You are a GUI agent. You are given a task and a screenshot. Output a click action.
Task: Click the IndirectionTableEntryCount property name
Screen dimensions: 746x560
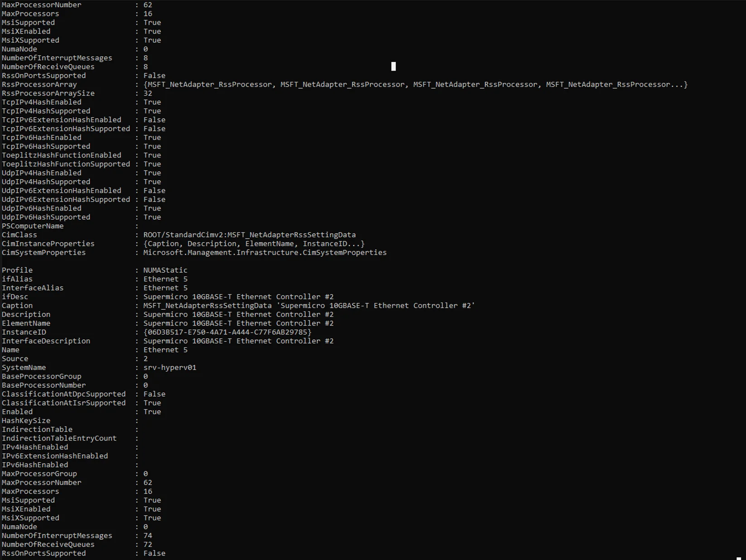click(59, 438)
